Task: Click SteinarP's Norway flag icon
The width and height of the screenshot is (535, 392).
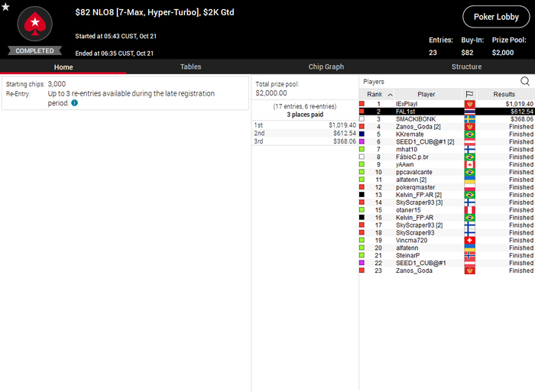Action: point(469,255)
